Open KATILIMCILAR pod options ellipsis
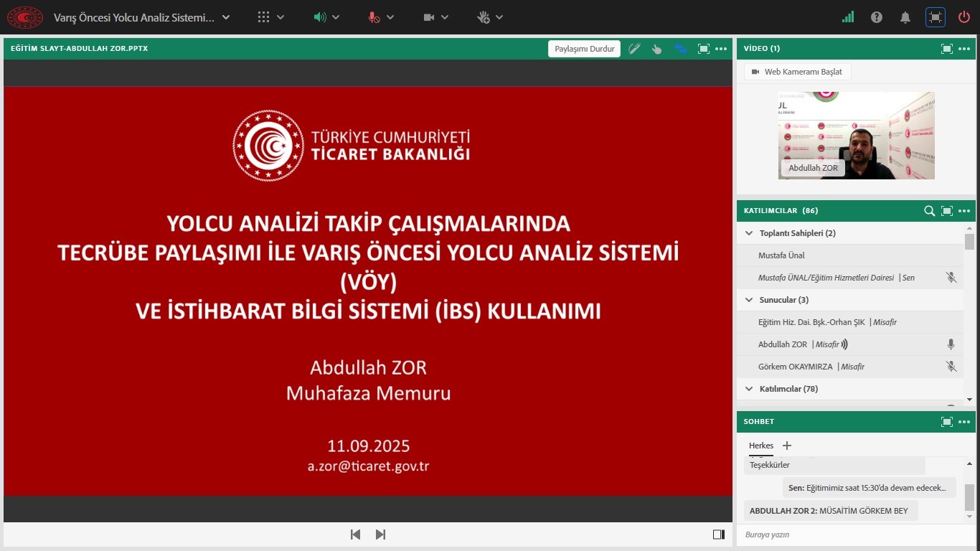Image resolution: width=980 pixels, height=551 pixels. point(964,211)
